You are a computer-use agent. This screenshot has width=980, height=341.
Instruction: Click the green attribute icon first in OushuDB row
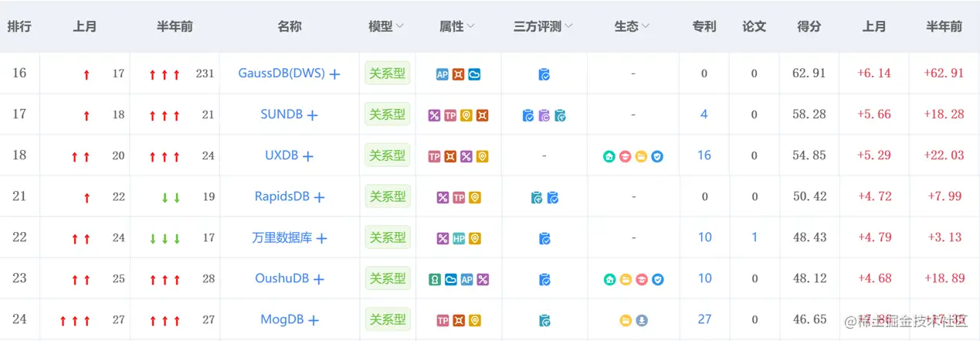point(435,279)
